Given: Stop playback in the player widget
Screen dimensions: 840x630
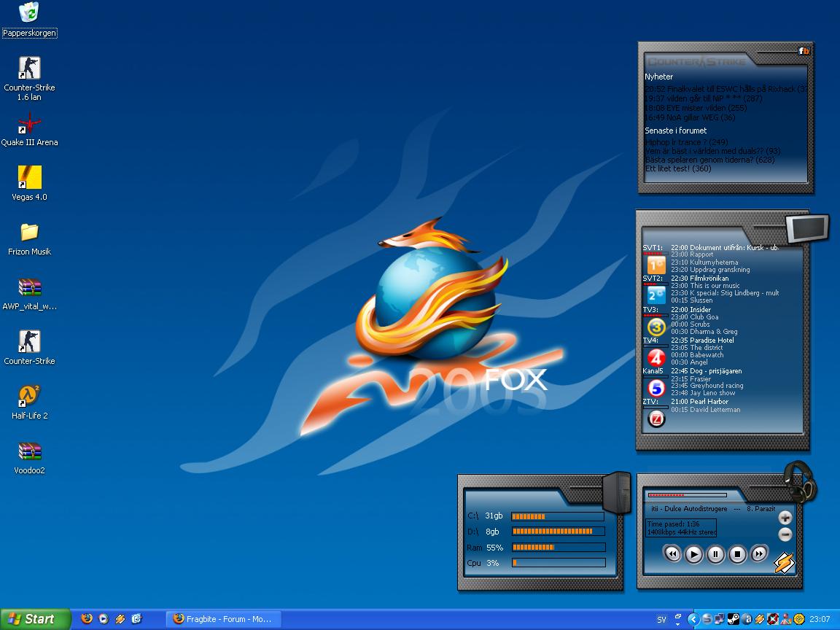Looking at the screenshot, I should (737, 553).
